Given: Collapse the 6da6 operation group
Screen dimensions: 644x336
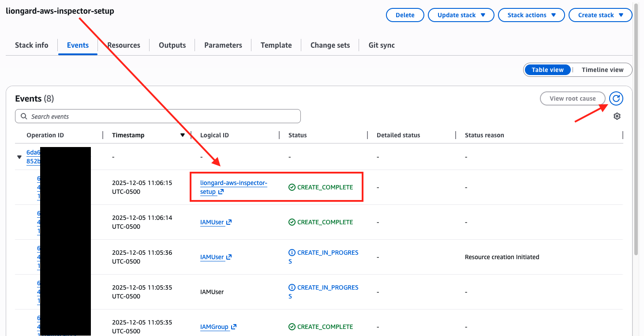Looking at the screenshot, I should [19, 157].
